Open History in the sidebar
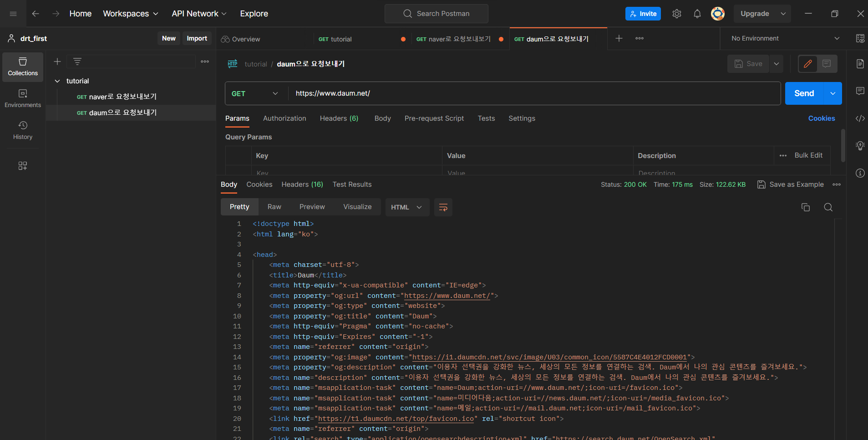 (x=23, y=131)
